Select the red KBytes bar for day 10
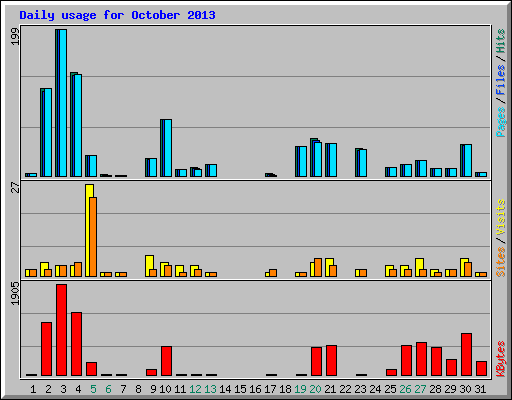Viewport: 512px width, 400px height. pos(166,361)
